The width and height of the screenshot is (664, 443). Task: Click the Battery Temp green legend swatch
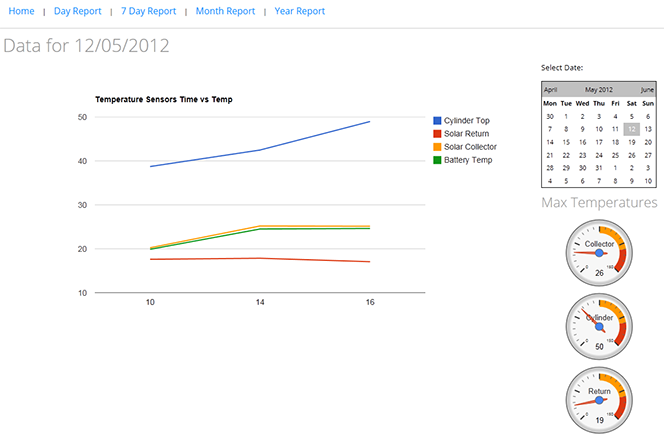[437, 160]
